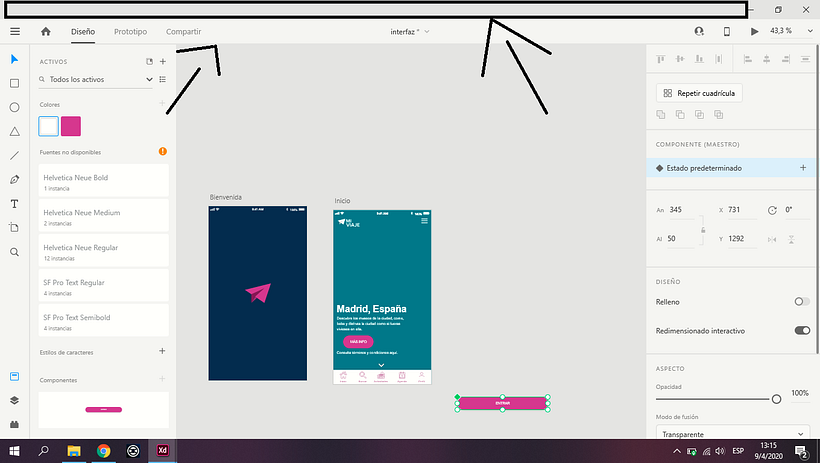Viewport: 820px width, 463px height.
Task: Switch to the Diseño tab
Action: click(x=83, y=32)
